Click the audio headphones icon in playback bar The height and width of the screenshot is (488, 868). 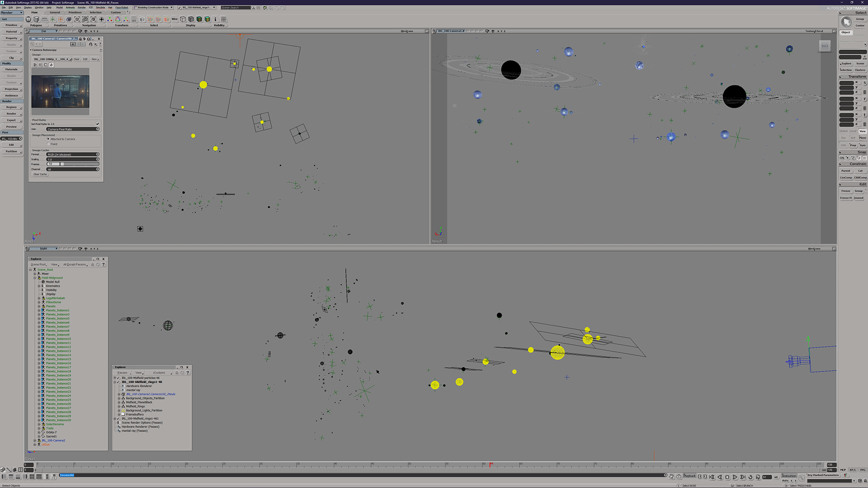pos(758,477)
